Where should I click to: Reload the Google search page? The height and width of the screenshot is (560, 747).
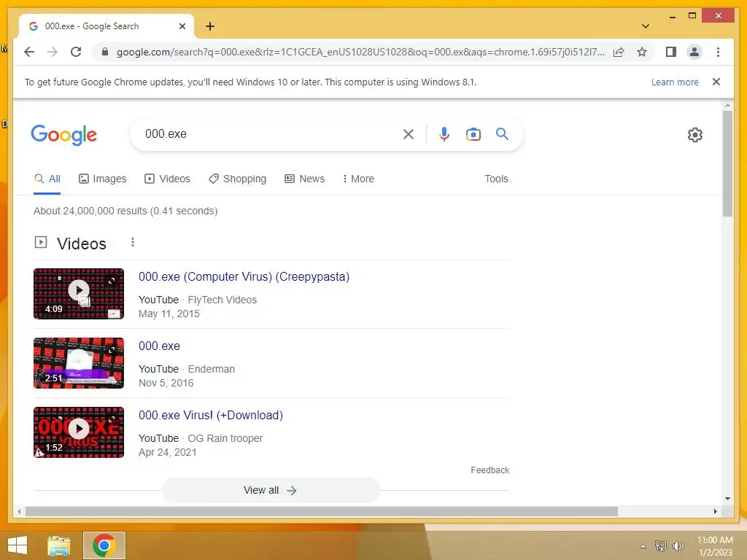76,52
